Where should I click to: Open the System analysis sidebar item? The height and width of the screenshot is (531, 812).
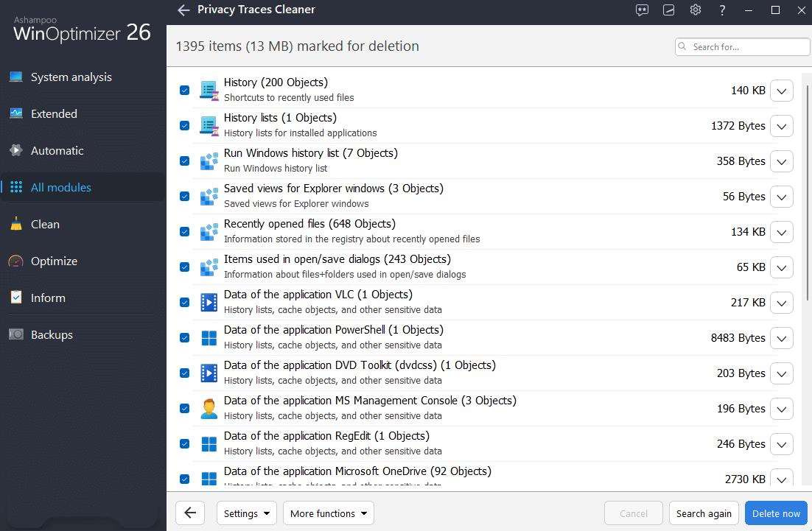(71, 77)
